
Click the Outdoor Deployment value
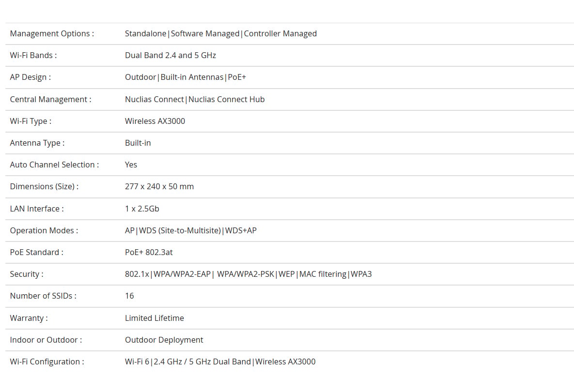tap(164, 340)
